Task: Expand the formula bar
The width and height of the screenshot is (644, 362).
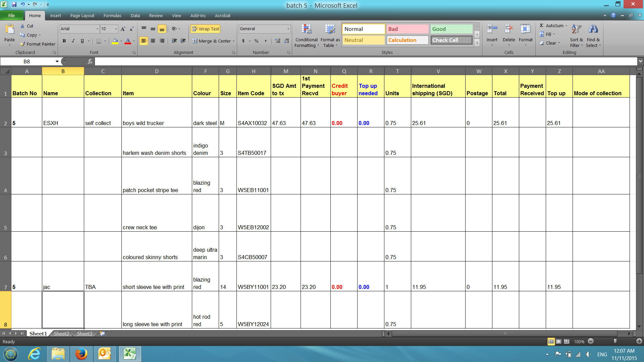Action: click(x=641, y=61)
